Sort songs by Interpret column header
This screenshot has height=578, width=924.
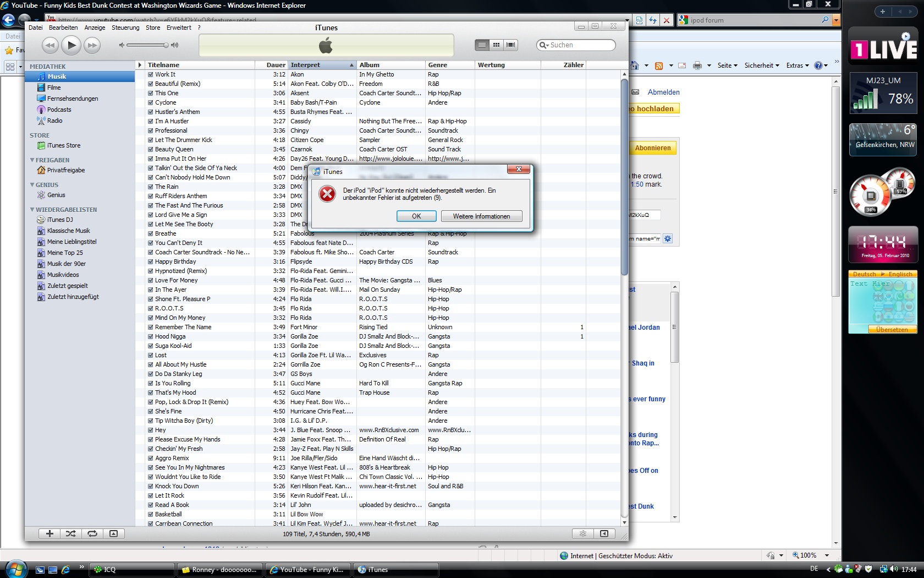point(322,65)
